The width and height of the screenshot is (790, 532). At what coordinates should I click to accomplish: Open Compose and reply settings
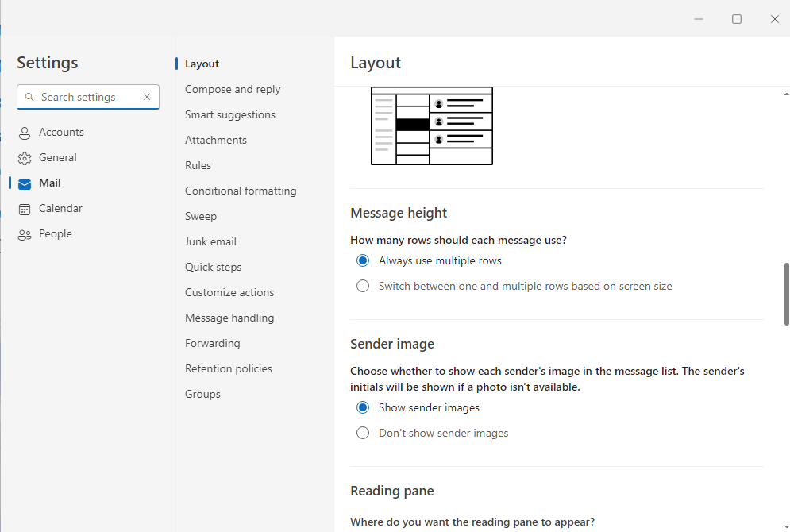(233, 89)
